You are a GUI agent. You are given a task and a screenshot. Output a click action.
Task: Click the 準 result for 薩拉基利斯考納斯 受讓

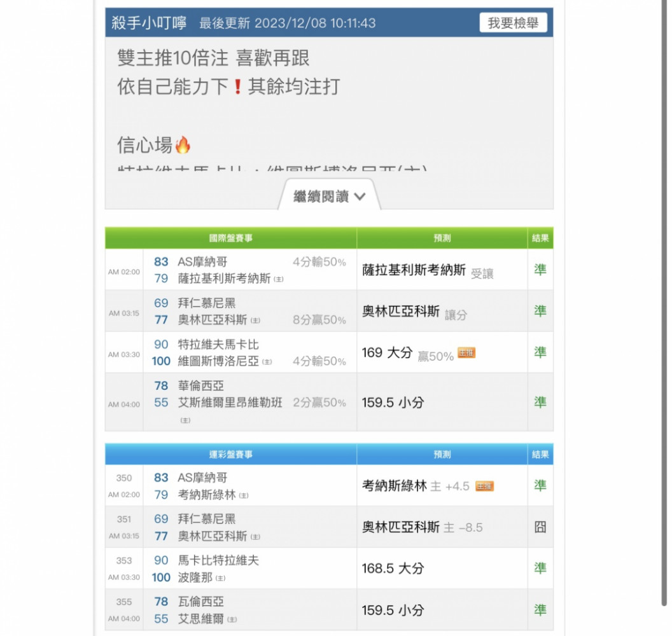(x=540, y=270)
